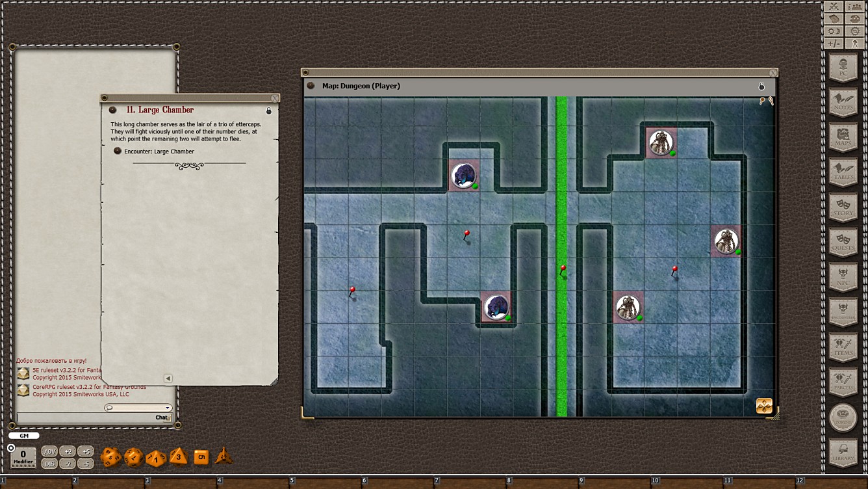Toggle ADV mode for dice rolls
Viewport: 868px width, 489px height.
tap(49, 451)
